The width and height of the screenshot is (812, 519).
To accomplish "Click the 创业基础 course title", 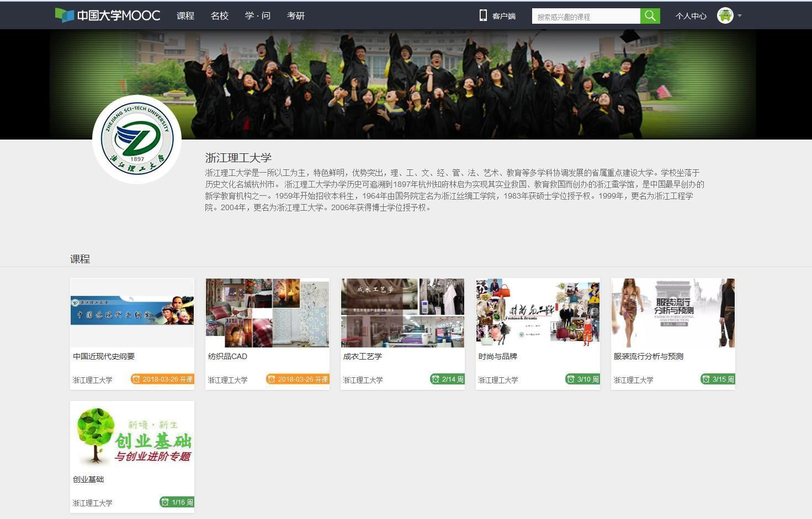I will (x=88, y=479).
